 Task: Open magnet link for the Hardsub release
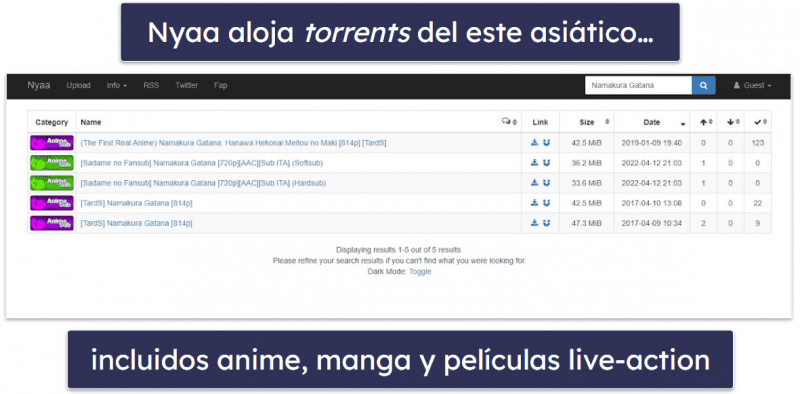tap(546, 183)
